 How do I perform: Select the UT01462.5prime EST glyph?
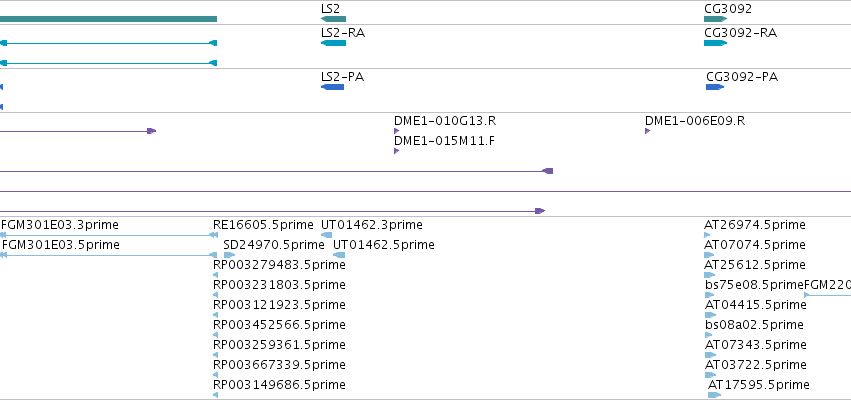click(x=339, y=255)
